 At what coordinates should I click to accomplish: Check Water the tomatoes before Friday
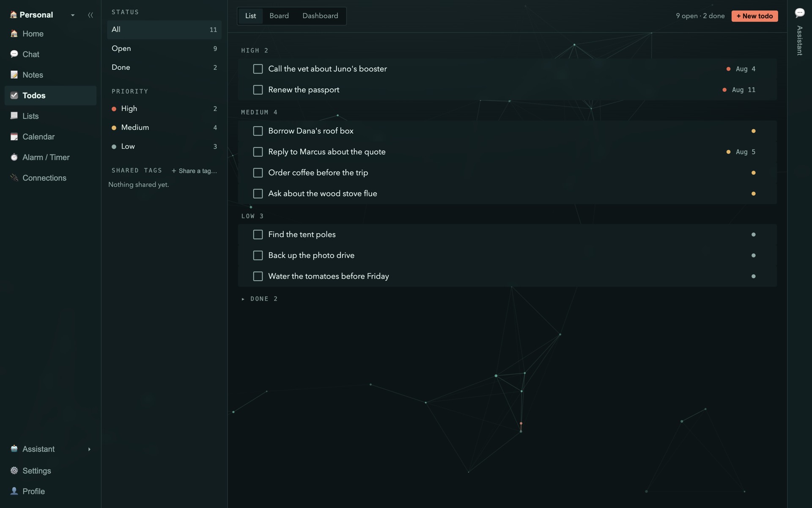coord(258,276)
